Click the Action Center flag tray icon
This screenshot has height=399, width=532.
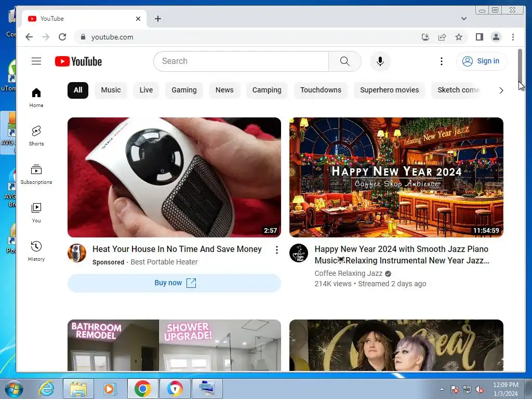pyautogui.click(x=454, y=389)
